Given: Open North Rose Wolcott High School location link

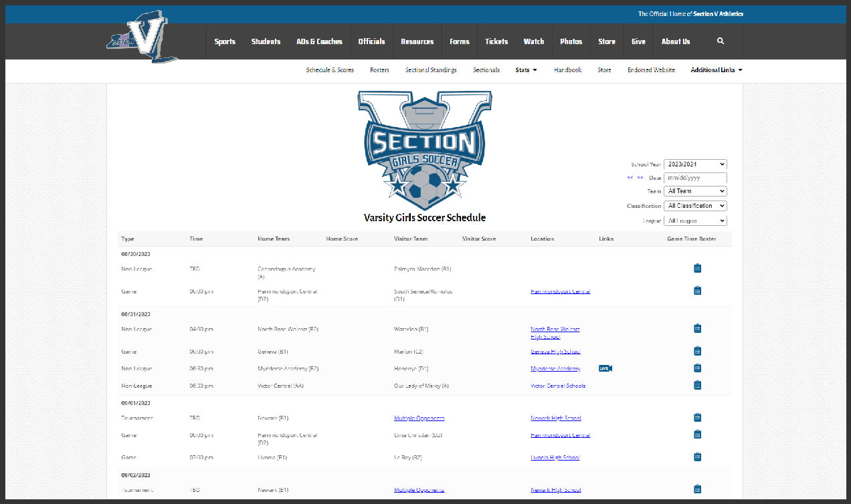Looking at the screenshot, I should tap(555, 333).
